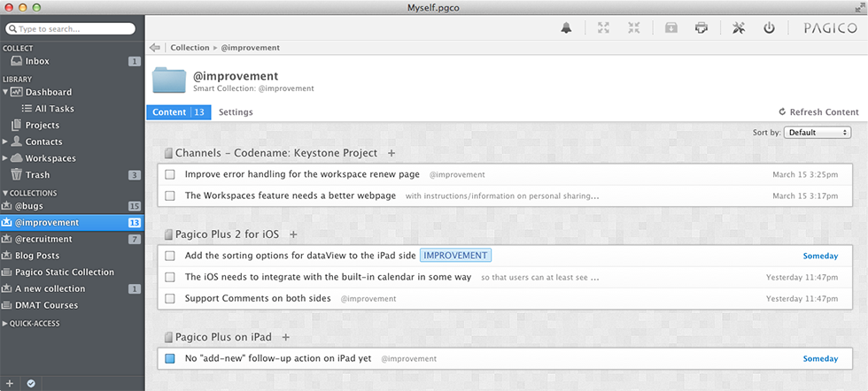Click the checkmark circle icon at sidebar bottom
868x391 pixels.
click(x=31, y=383)
